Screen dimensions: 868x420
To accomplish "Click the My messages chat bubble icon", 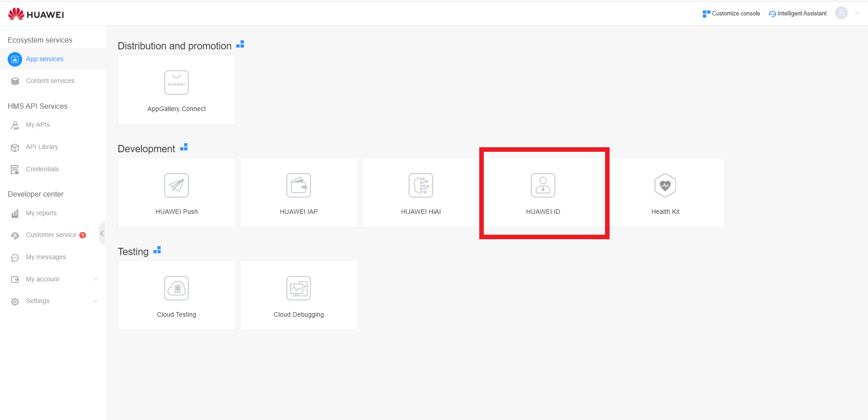I will (15, 258).
